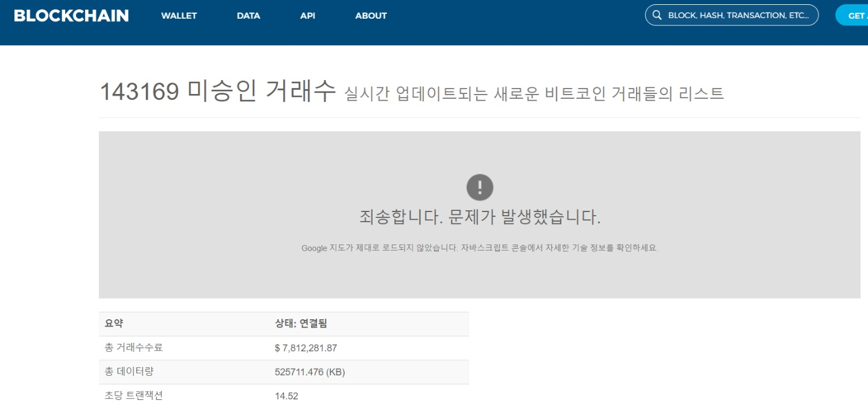Image resolution: width=868 pixels, height=409 pixels.
Task: Click the Google map loading error message text
Action: tap(480, 248)
